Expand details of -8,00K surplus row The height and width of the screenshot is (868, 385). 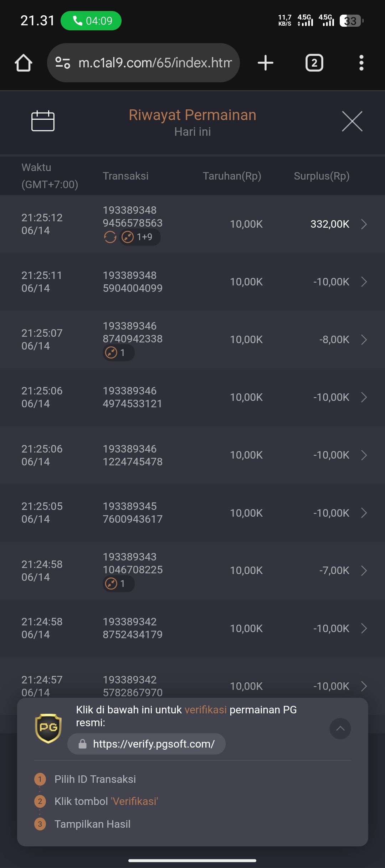(364, 340)
